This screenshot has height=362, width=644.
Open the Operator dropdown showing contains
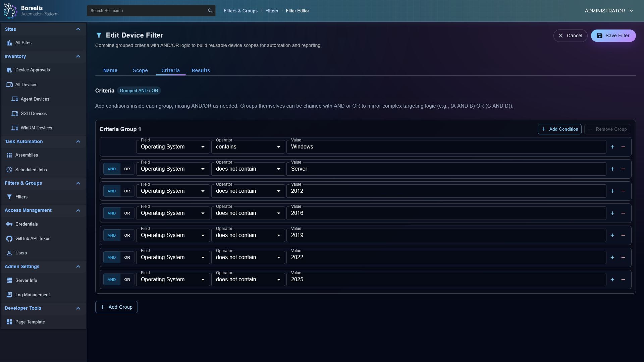point(248,146)
